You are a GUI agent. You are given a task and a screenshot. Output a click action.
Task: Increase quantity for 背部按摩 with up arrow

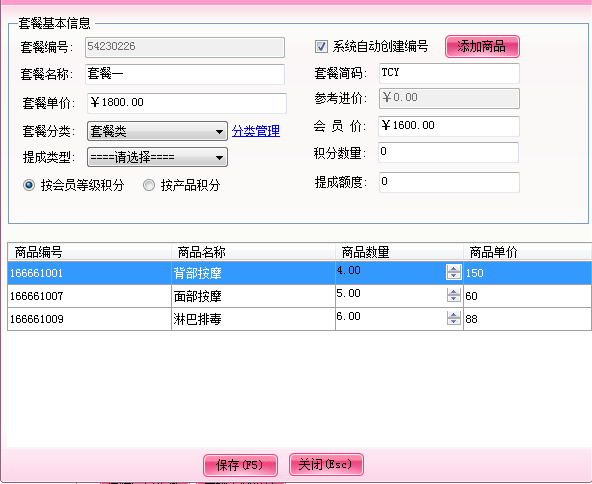pos(453,268)
